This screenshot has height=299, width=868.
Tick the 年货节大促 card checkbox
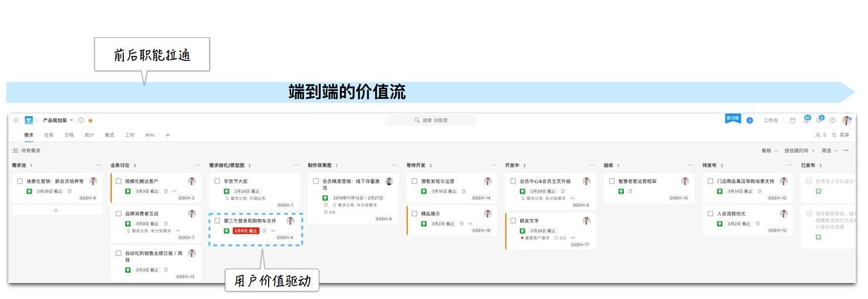coord(217,181)
